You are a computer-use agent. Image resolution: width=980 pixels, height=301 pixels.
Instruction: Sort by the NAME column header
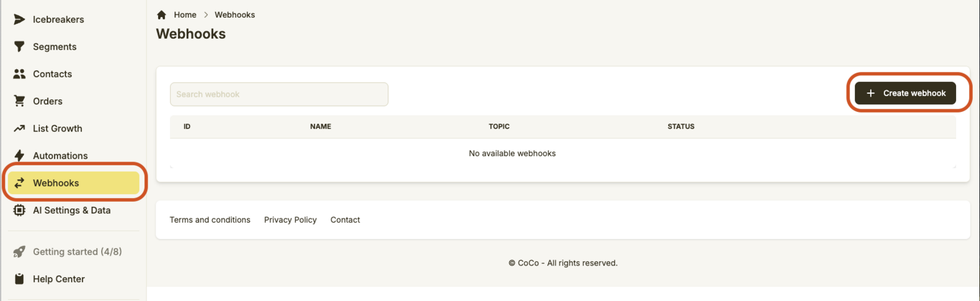(x=320, y=127)
